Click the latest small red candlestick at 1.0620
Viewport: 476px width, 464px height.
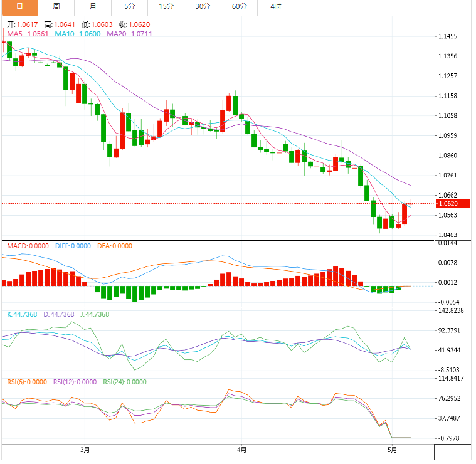point(411,203)
